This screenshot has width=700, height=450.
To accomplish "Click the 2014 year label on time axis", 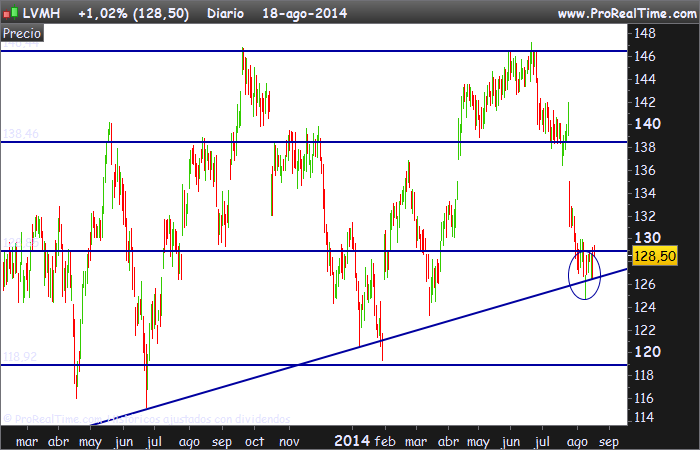I will (352, 441).
